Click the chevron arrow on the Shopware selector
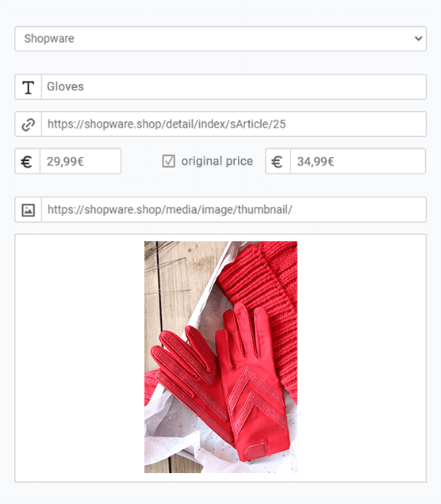 418,39
